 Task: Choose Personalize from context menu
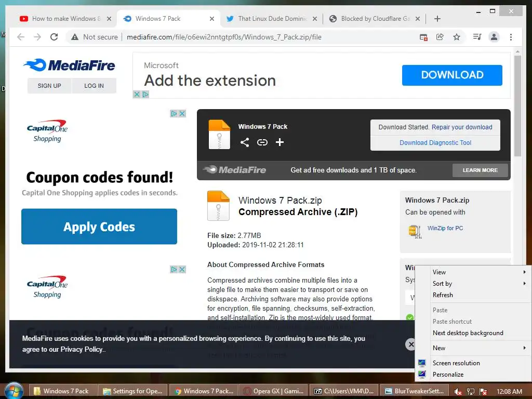tap(474, 375)
